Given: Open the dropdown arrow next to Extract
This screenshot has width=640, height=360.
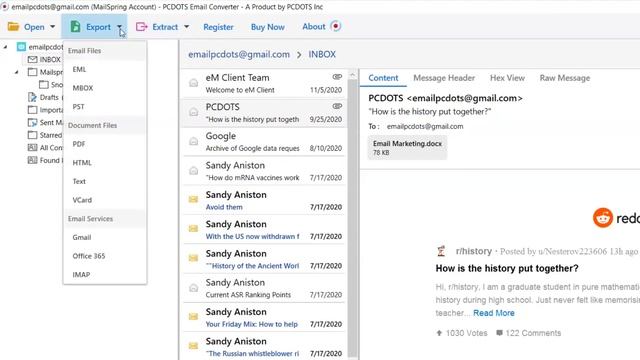Looking at the screenshot, I should 187,27.
